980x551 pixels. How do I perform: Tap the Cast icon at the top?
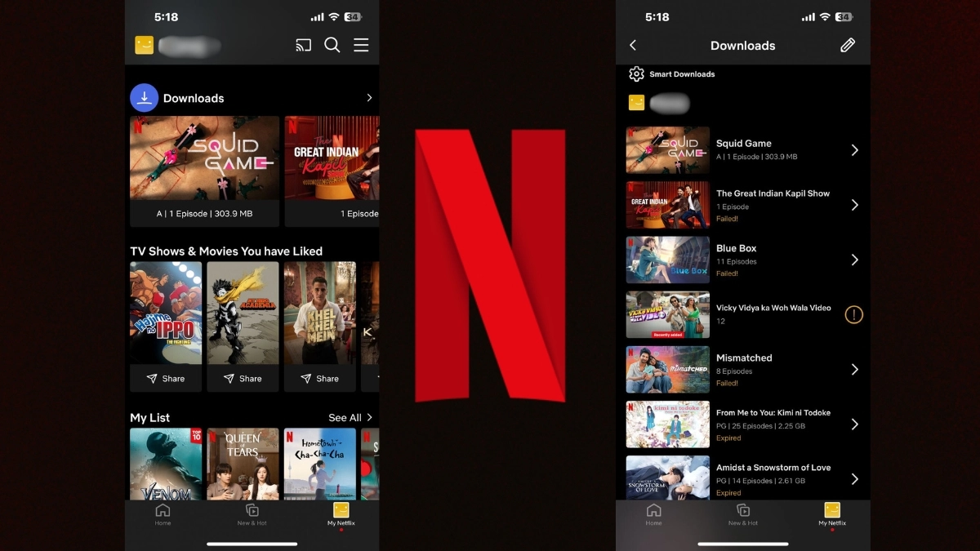(x=303, y=45)
